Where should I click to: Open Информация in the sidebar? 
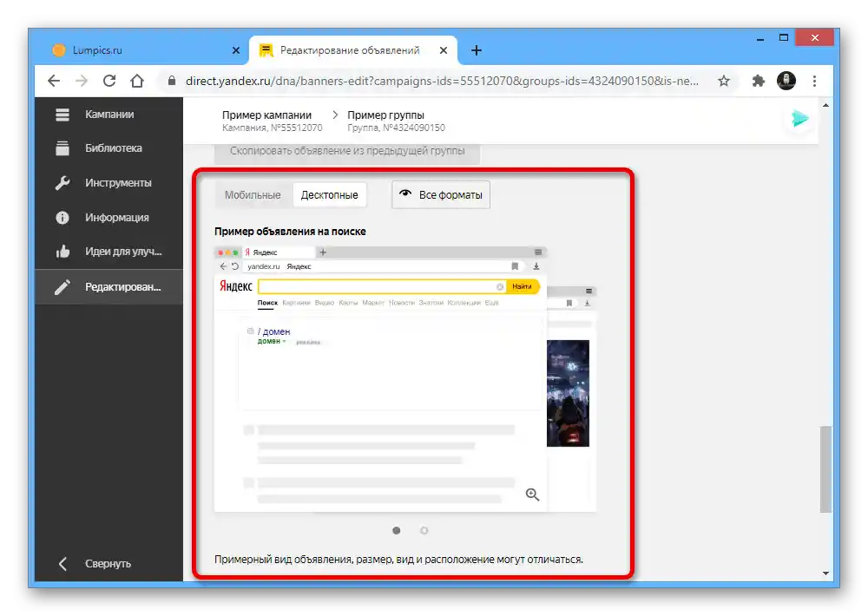(109, 218)
